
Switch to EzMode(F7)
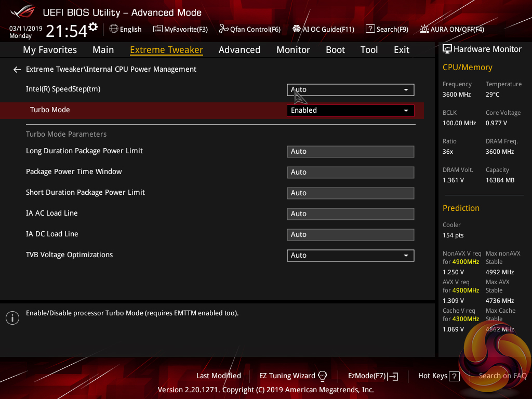[367, 376]
